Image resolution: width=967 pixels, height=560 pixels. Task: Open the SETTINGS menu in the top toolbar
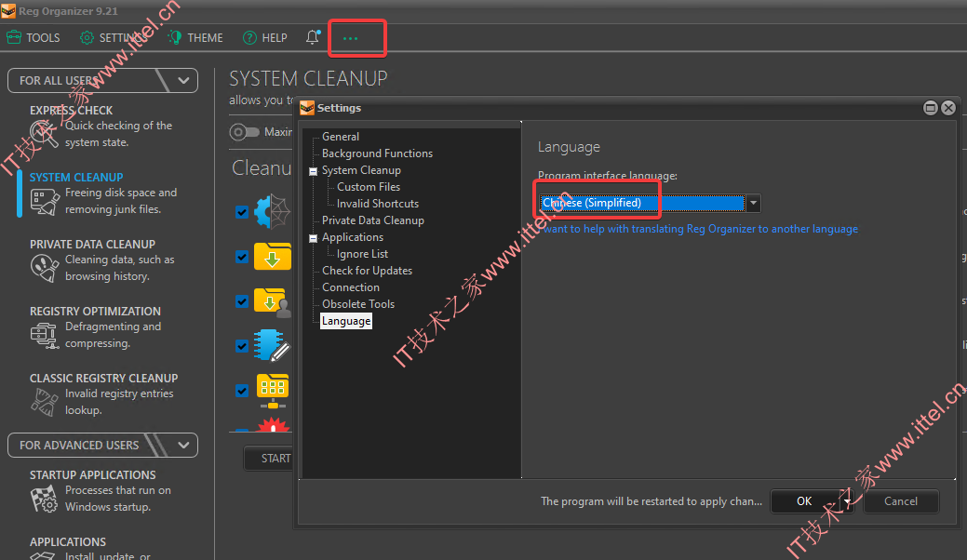pyautogui.click(x=114, y=37)
